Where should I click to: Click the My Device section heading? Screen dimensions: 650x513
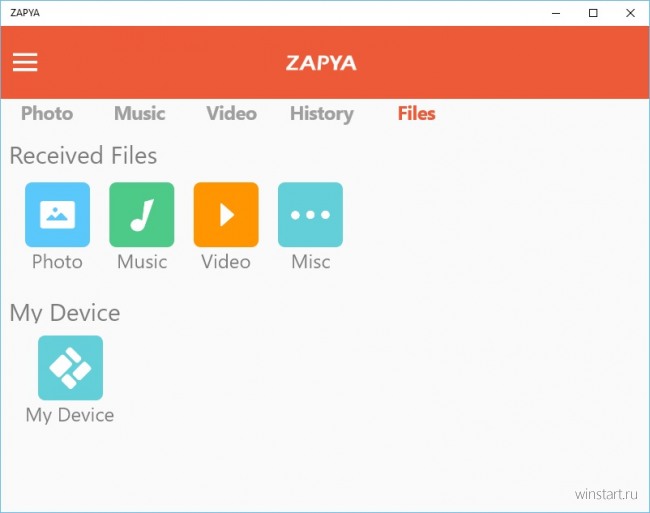[65, 313]
